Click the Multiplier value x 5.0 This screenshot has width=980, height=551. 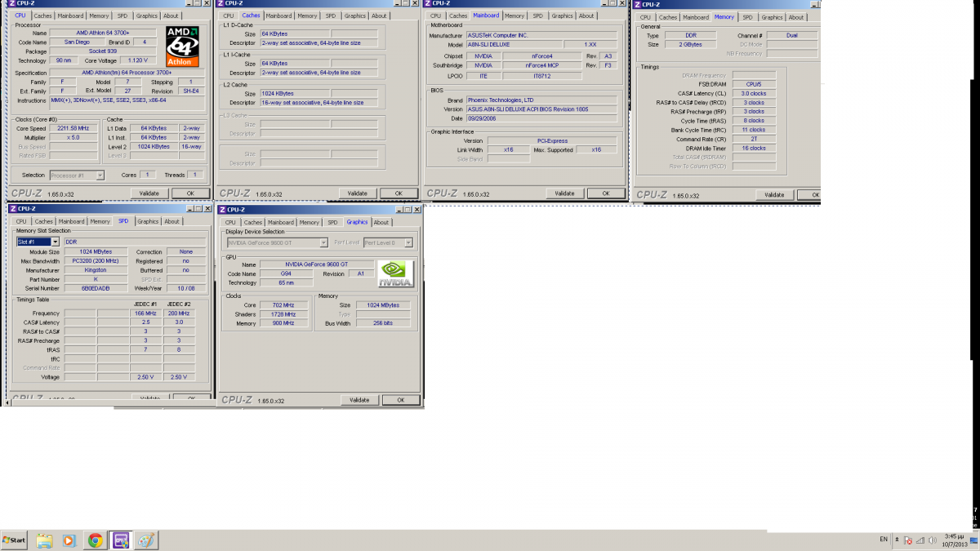click(x=73, y=137)
